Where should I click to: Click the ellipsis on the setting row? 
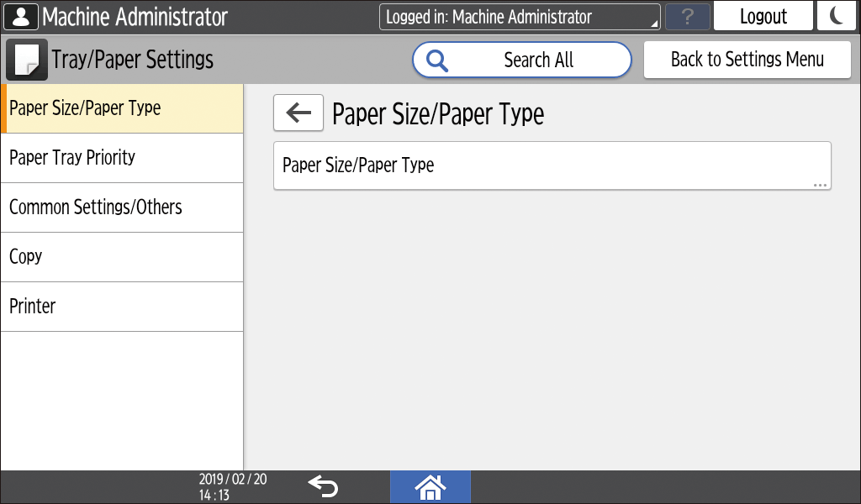[x=820, y=184]
